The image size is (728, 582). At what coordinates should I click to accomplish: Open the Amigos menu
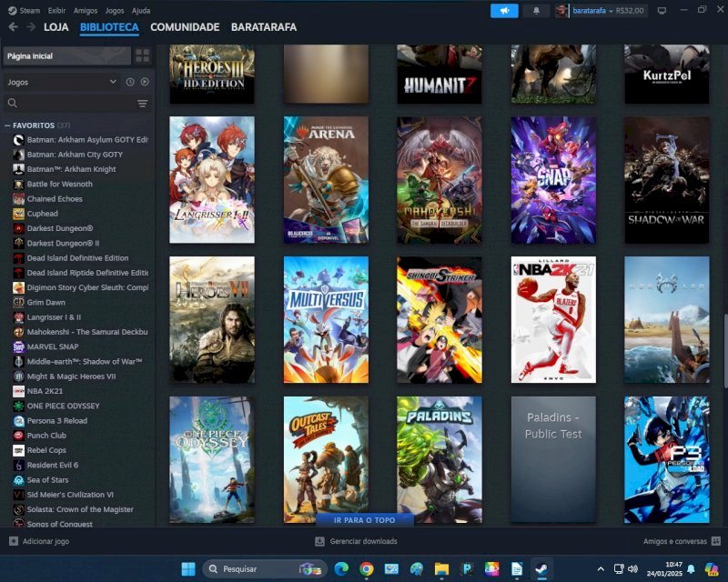(x=86, y=10)
